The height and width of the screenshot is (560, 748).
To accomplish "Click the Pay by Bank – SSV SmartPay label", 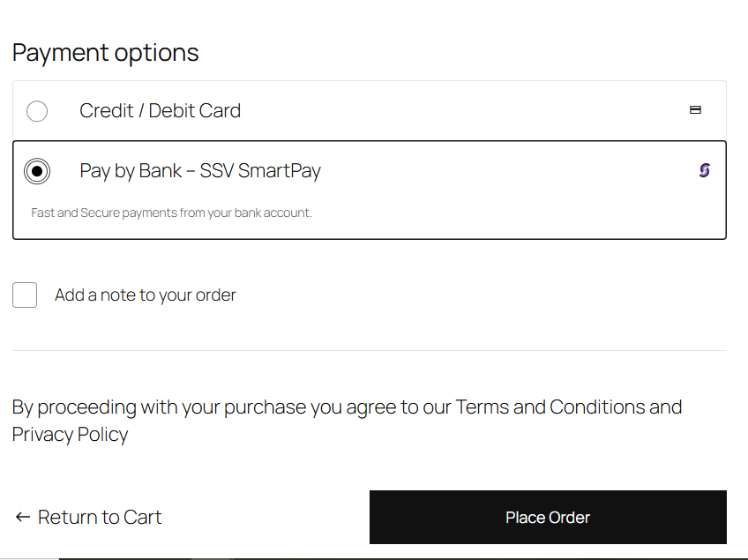I will pyautogui.click(x=200, y=170).
